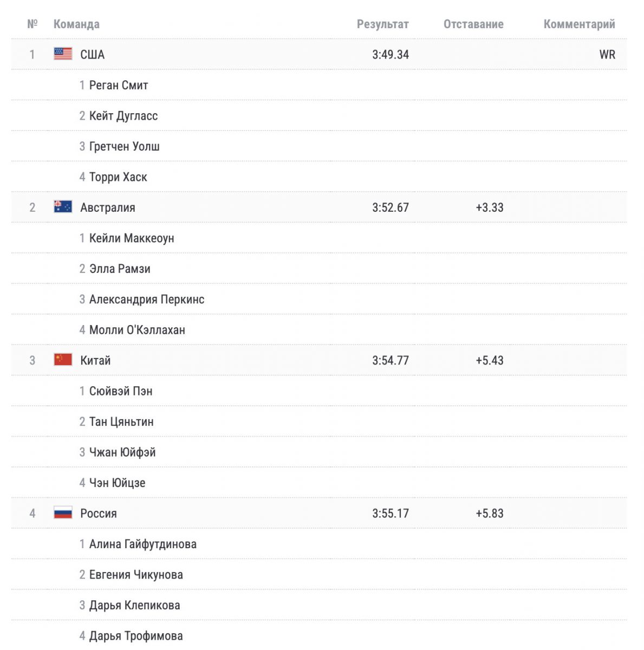Select swimmer Молли О'Кэллахан
This screenshot has height=650, width=644.
click(137, 329)
